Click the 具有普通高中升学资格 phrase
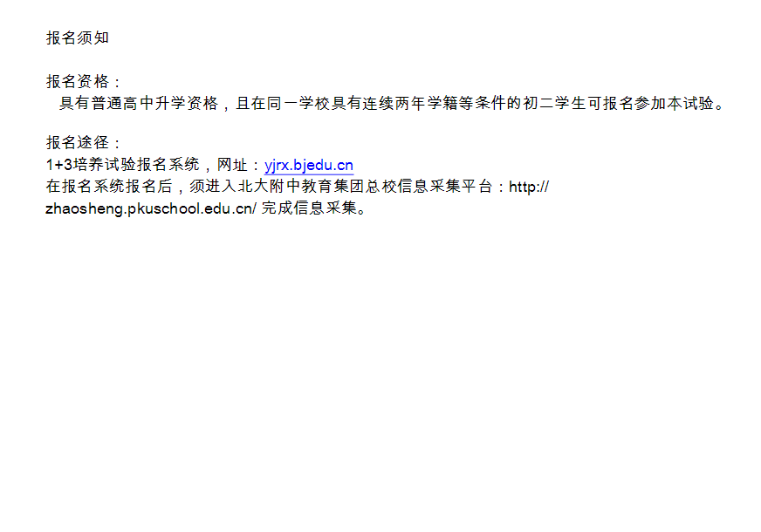The height and width of the screenshot is (532, 761). (139, 103)
